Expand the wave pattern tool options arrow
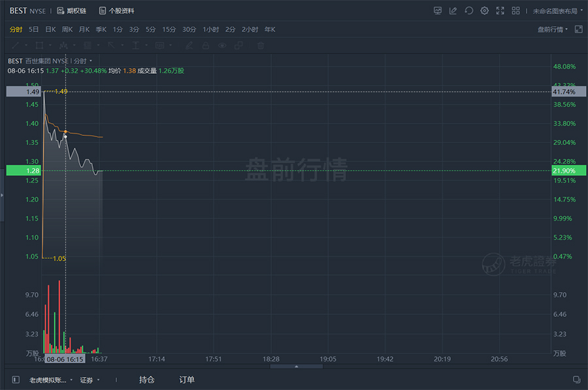Image resolution: width=588 pixels, height=390 pixels. pyautogui.click(x=74, y=45)
